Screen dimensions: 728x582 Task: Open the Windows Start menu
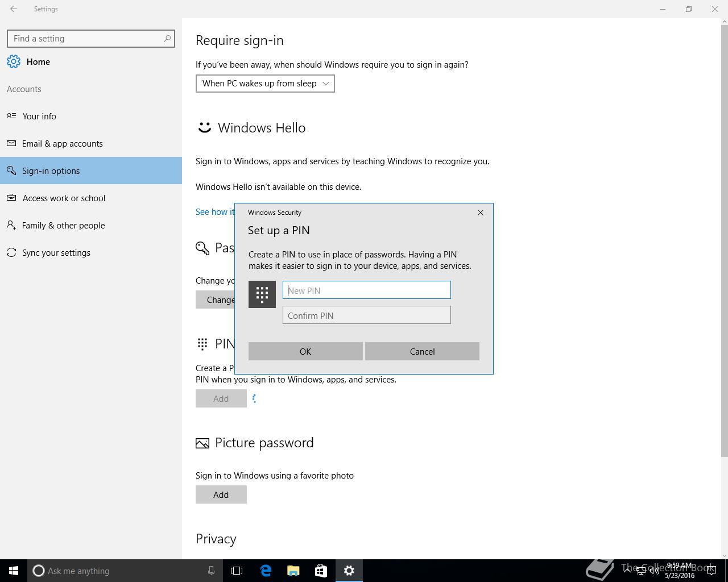[14, 571]
